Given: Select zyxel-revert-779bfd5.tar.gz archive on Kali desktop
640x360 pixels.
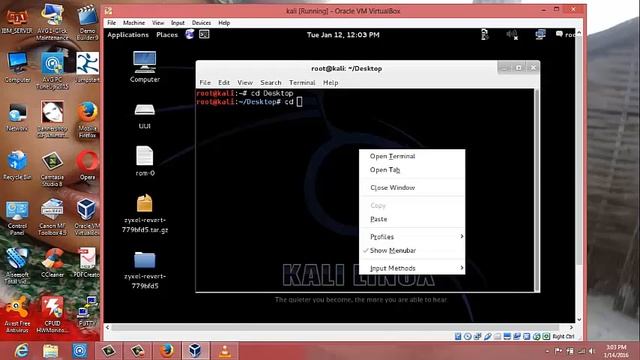Looking at the screenshot, I should point(144,214).
